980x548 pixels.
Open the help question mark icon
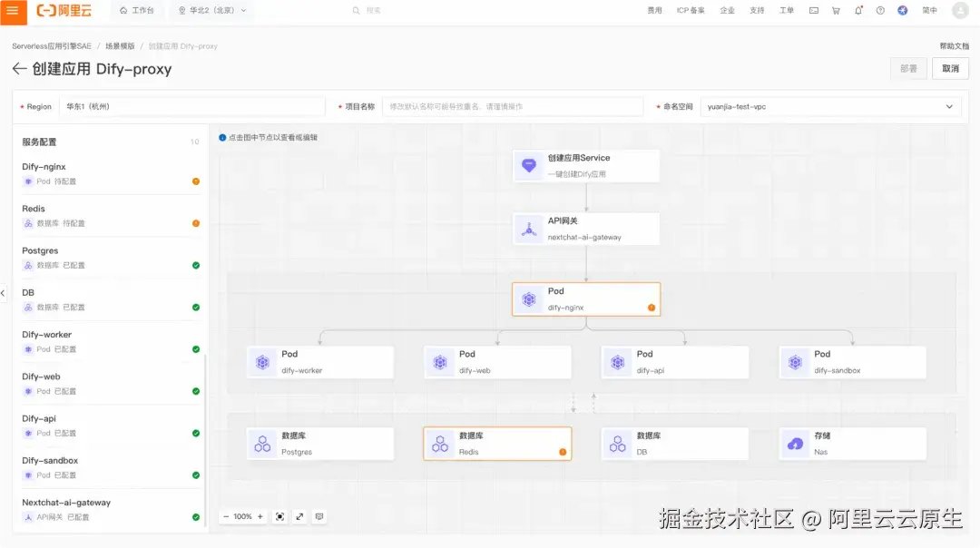click(880, 10)
